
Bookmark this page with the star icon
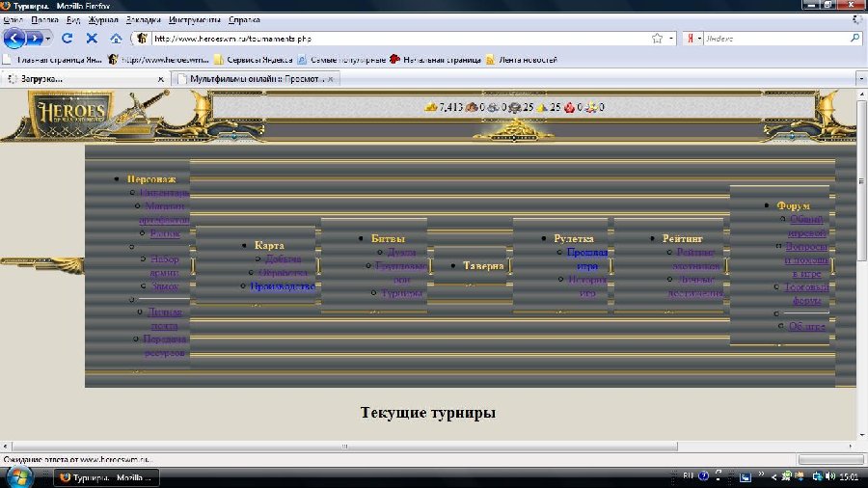(657, 39)
